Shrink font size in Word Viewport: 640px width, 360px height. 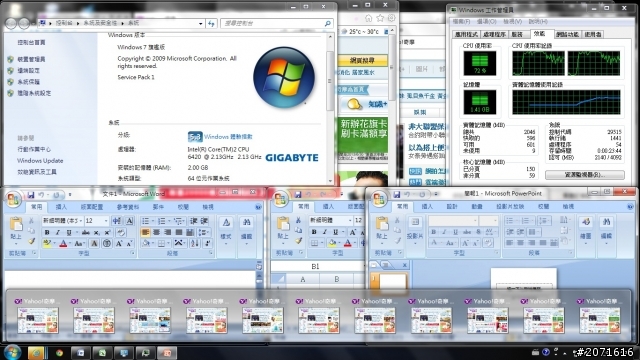129,244
